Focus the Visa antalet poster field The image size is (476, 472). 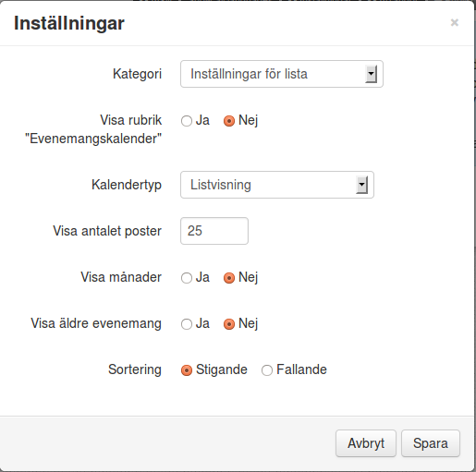(x=214, y=231)
